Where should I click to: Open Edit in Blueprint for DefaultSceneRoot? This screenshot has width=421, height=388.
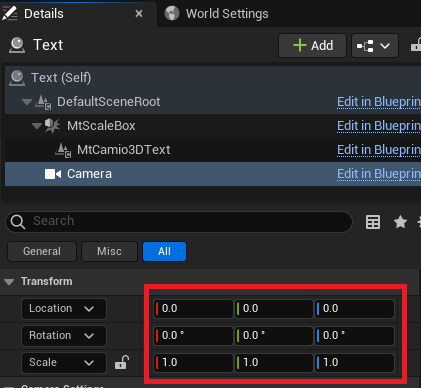379,102
